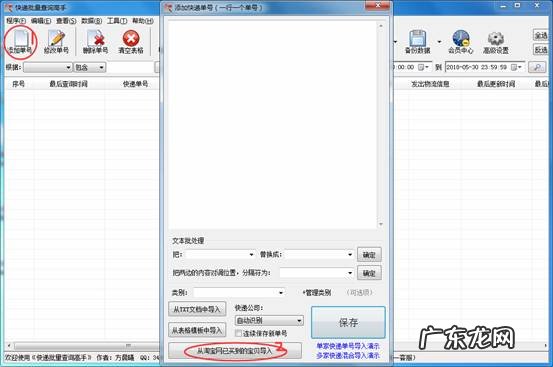Click the magnifier search button in main window
Viewport: 553px width, 367px height.
(x=537, y=67)
